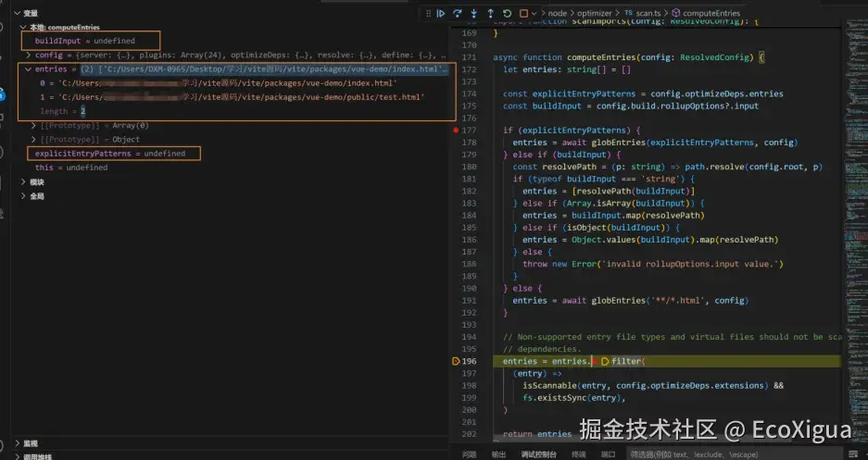
Task: Switch to the 端口 ports tab
Action: pos(608,454)
